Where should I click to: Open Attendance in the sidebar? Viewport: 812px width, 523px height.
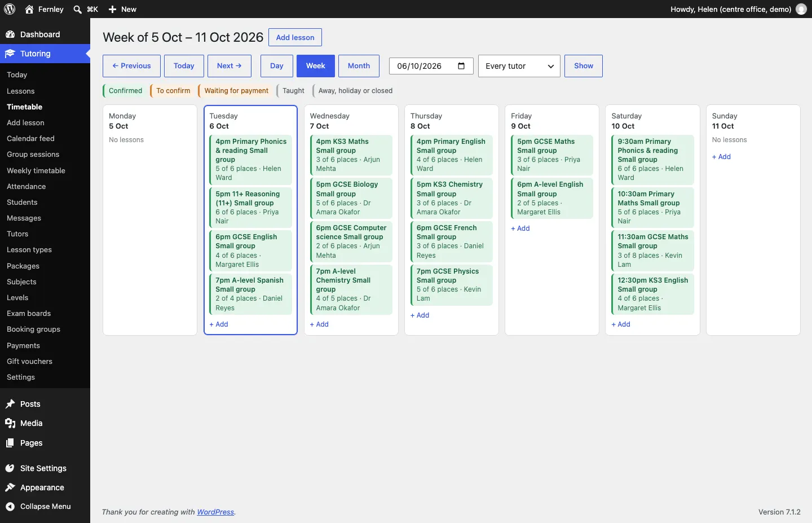coord(27,186)
